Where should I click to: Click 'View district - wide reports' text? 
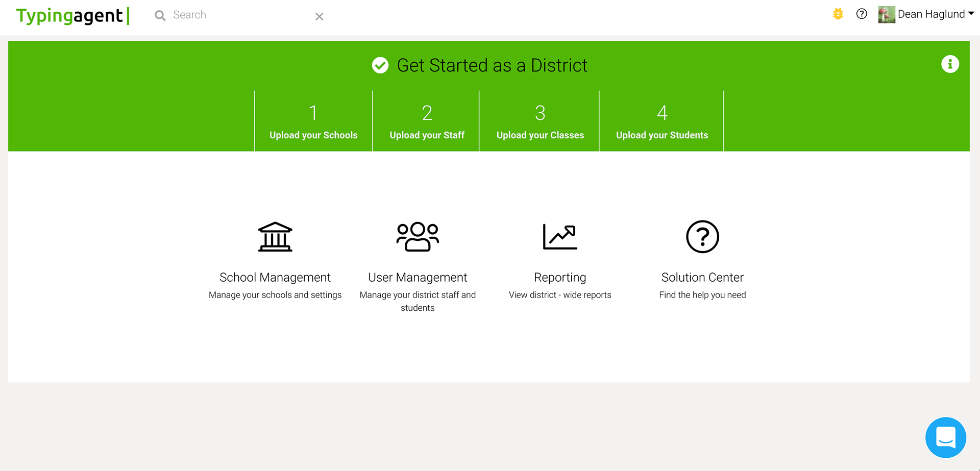tap(560, 295)
